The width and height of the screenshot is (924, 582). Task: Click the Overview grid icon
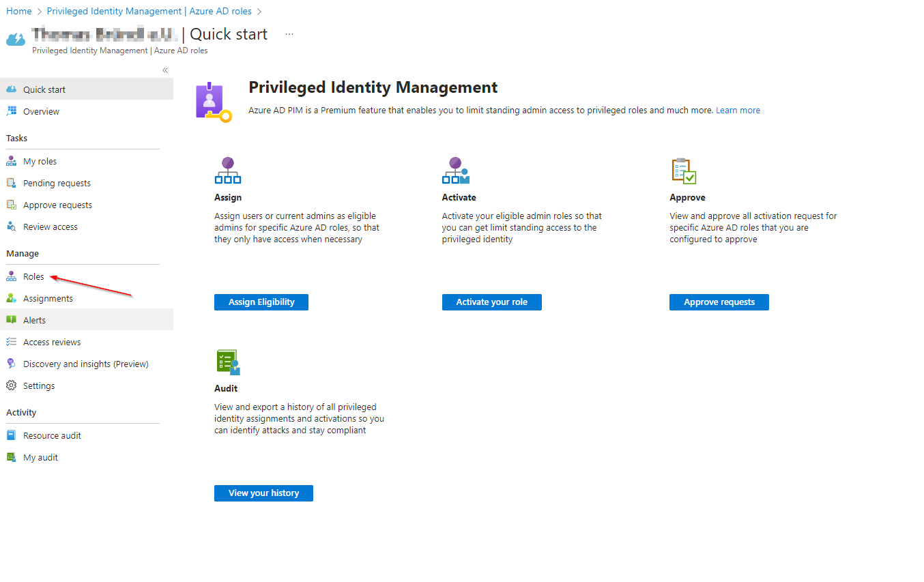click(11, 111)
